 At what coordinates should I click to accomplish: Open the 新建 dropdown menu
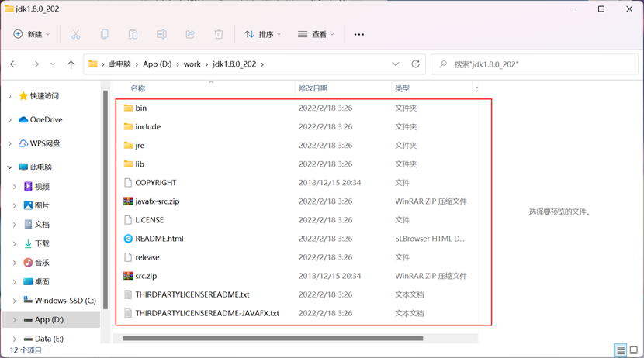coord(32,34)
